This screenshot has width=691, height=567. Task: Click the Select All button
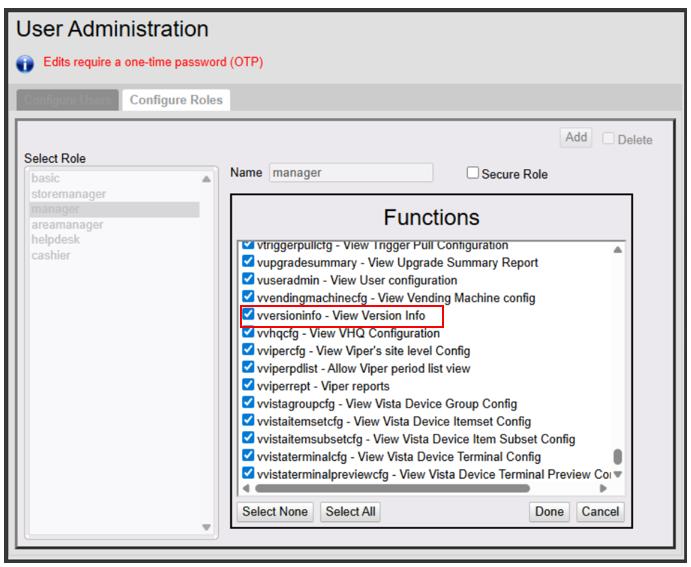coord(350,511)
